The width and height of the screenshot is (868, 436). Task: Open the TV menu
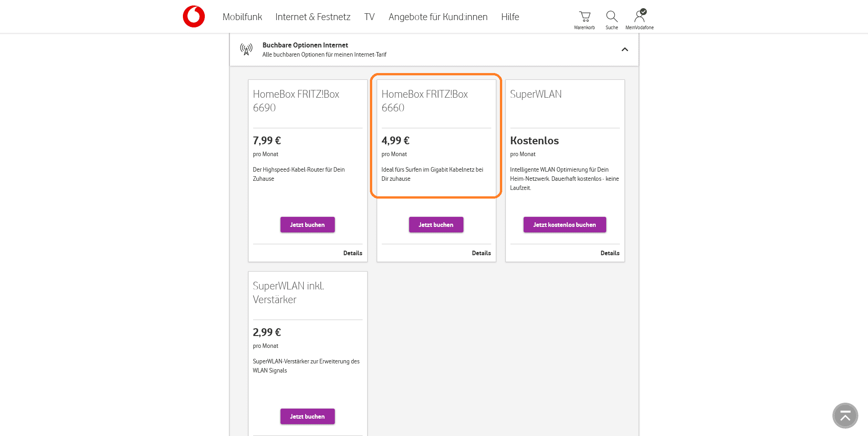pos(369,17)
